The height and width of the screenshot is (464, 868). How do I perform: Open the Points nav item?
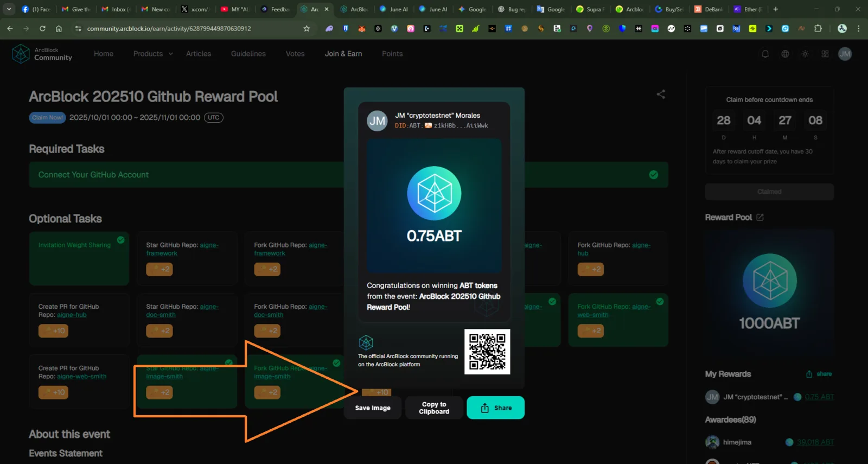point(392,54)
